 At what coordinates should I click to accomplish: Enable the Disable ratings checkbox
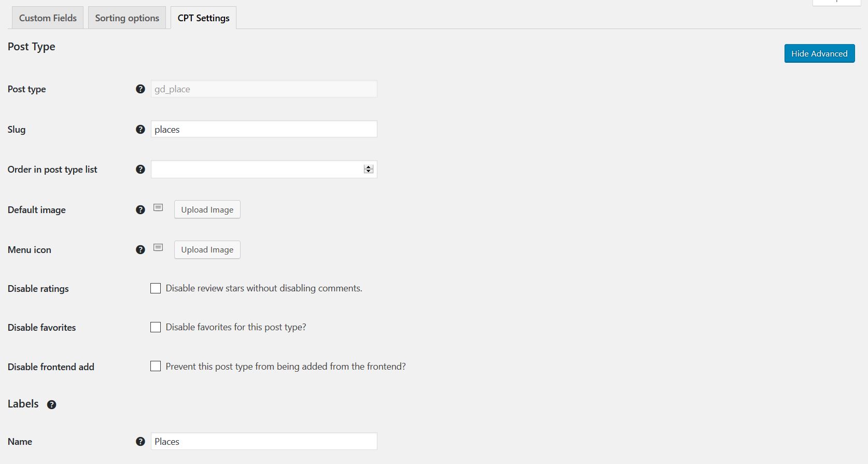[156, 288]
